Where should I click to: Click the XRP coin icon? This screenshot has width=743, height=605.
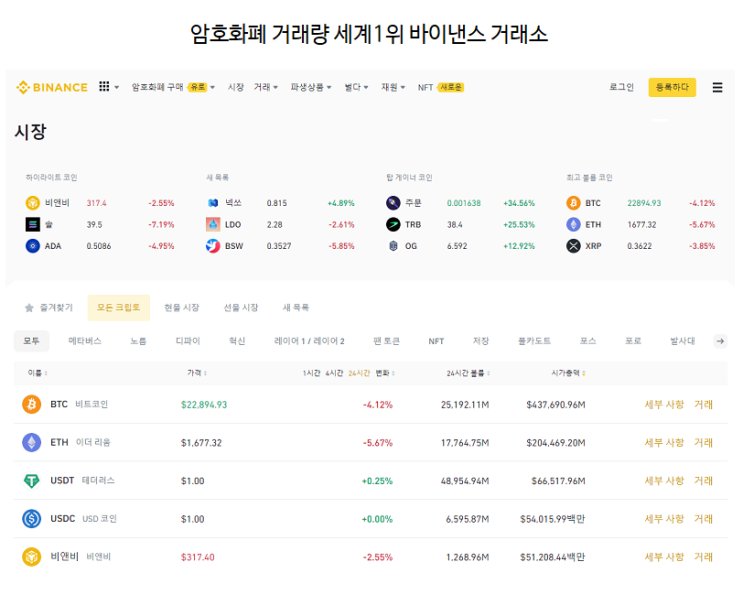[x=573, y=246]
